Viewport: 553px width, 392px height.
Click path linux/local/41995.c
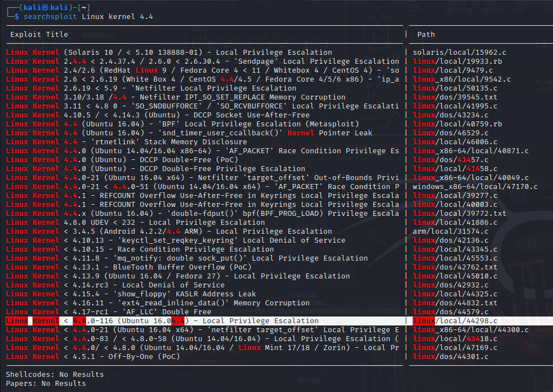(455, 106)
